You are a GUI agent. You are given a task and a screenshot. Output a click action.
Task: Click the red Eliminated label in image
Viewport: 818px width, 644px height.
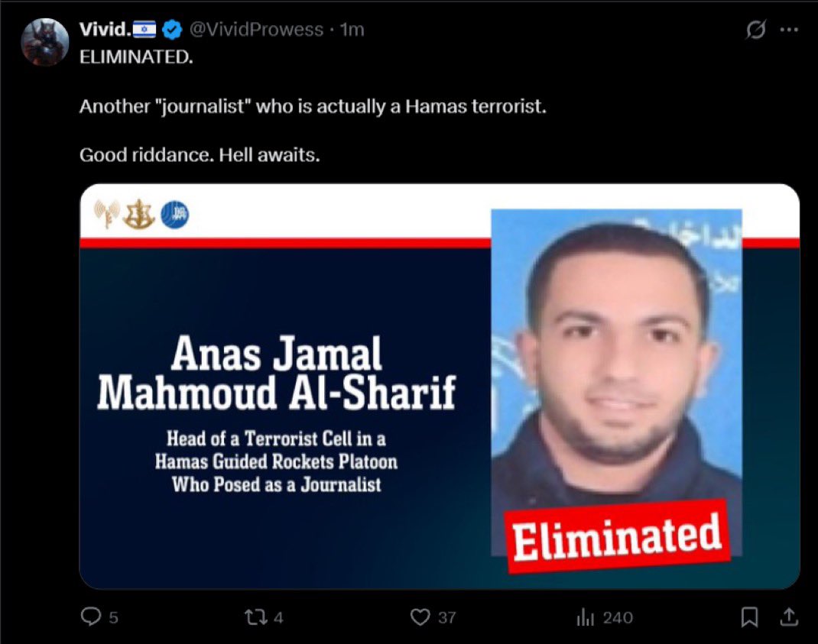tap(618, 536)
